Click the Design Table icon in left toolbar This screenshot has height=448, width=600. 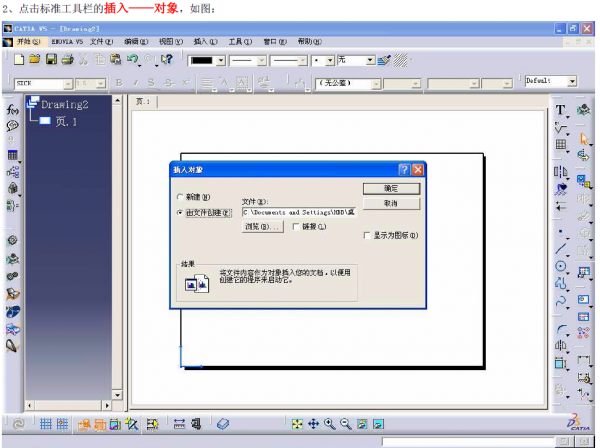[13, 155]
